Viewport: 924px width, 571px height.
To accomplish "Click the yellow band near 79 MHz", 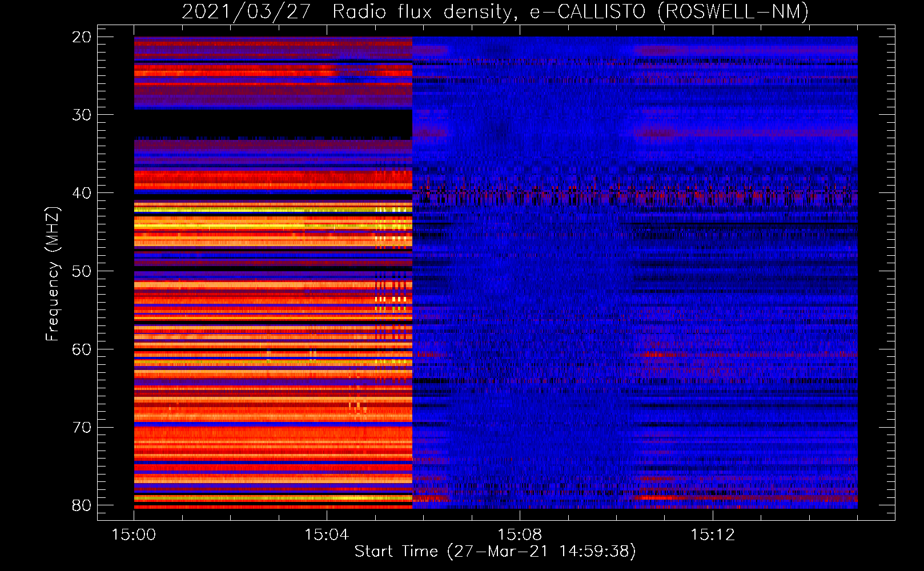I will [x=273, y=498].
